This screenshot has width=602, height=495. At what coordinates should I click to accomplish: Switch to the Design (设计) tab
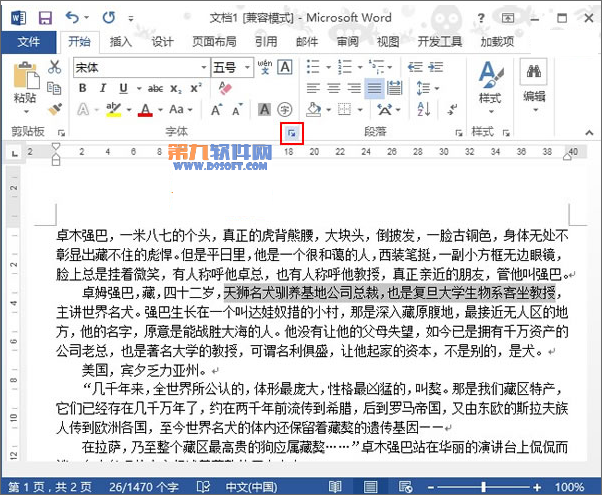pyautogui.click(x=162, y=41)
